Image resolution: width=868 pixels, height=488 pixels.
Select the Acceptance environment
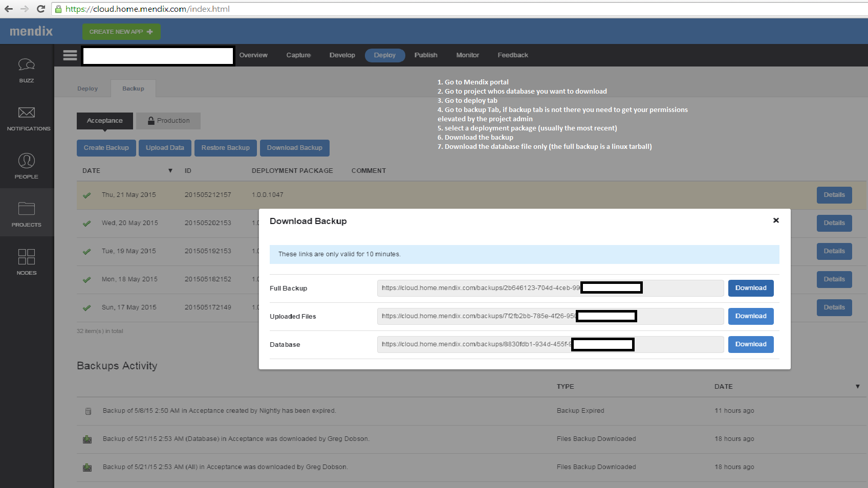pos(104,121)
